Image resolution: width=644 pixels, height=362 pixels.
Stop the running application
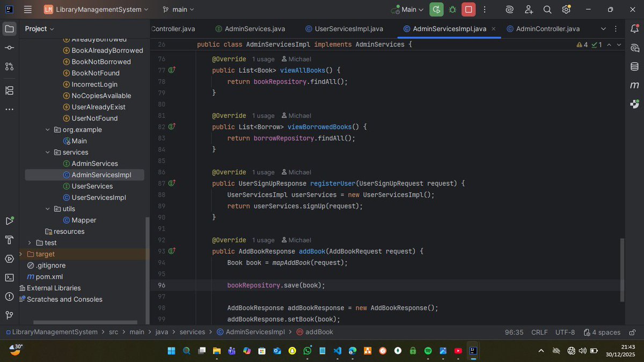469,9
